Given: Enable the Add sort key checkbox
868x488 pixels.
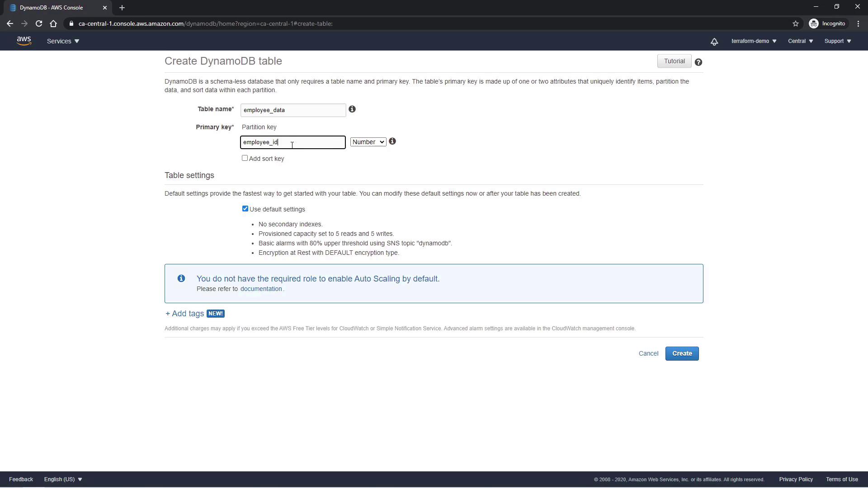Looking at the screenshot, I should pyautogui.click(x=245, y=158).
